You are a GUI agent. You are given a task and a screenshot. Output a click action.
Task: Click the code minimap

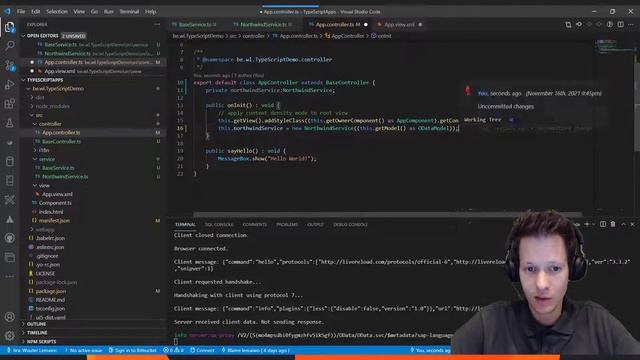coord(614,46)
